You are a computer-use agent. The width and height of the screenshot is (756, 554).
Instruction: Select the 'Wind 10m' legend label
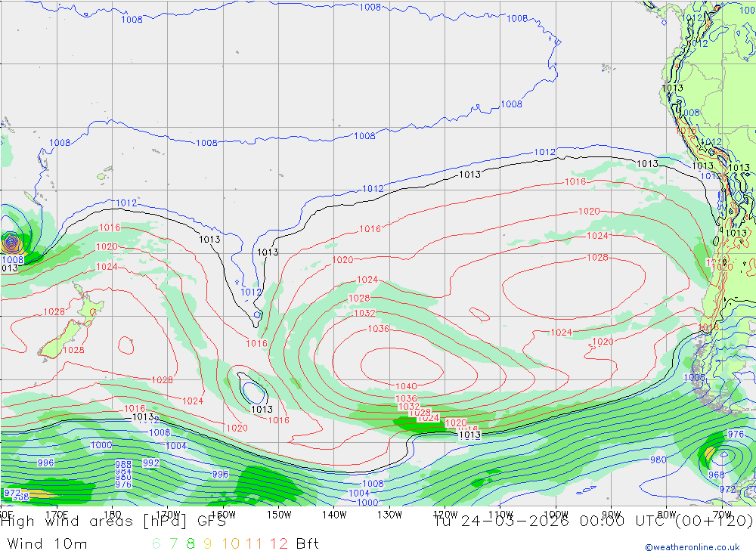(x=47, y=544)
